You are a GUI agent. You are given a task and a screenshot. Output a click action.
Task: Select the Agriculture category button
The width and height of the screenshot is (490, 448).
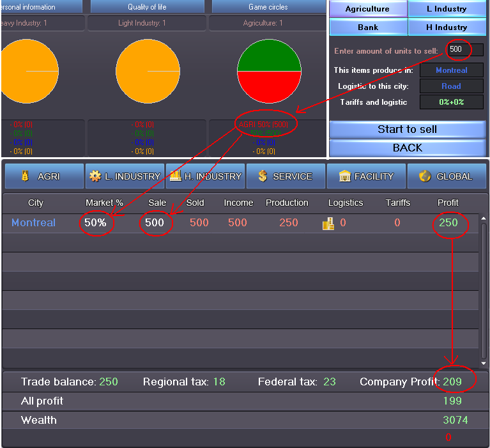(x=367, y=9)
